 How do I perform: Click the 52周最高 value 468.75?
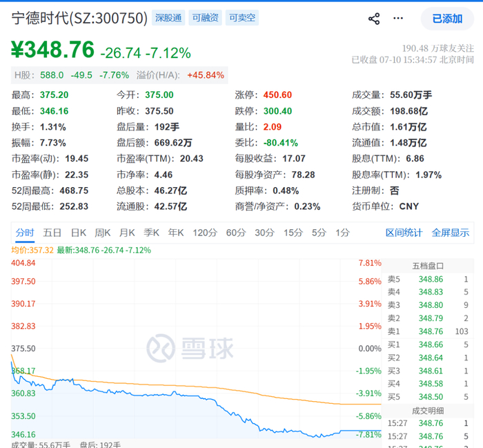pyautogui.click(x=74, y=191)
